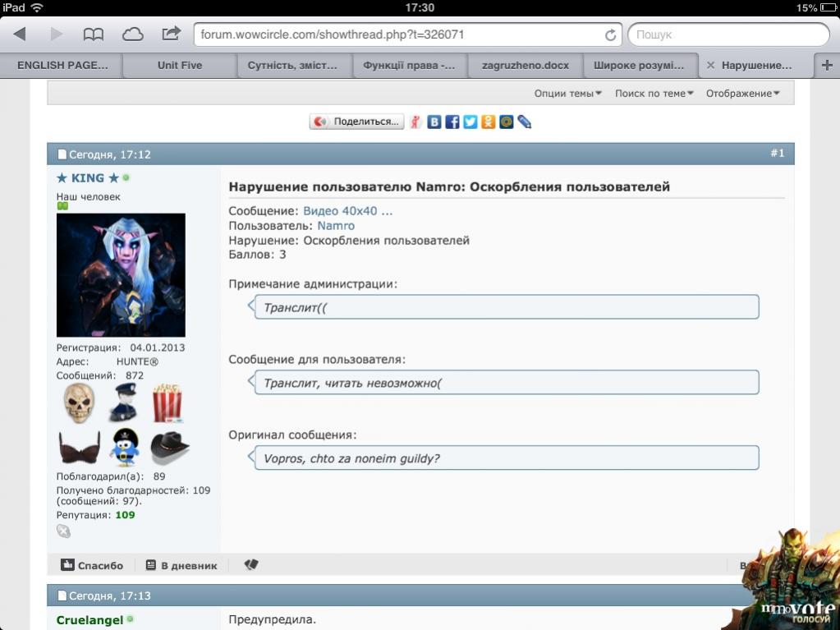The width and height of the screenshot is (840, 630).
Task: Tap the Пошук search field
Action: pos(728,34)
